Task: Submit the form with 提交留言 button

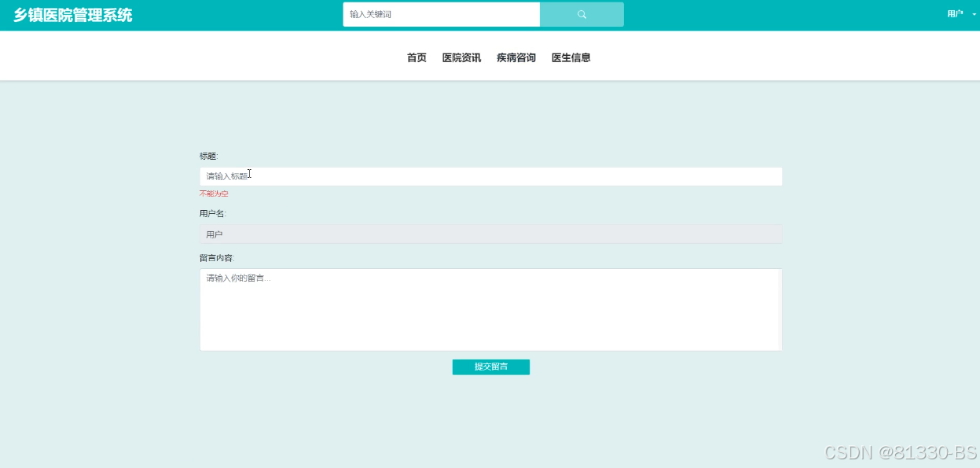Action: click(491, 367)
